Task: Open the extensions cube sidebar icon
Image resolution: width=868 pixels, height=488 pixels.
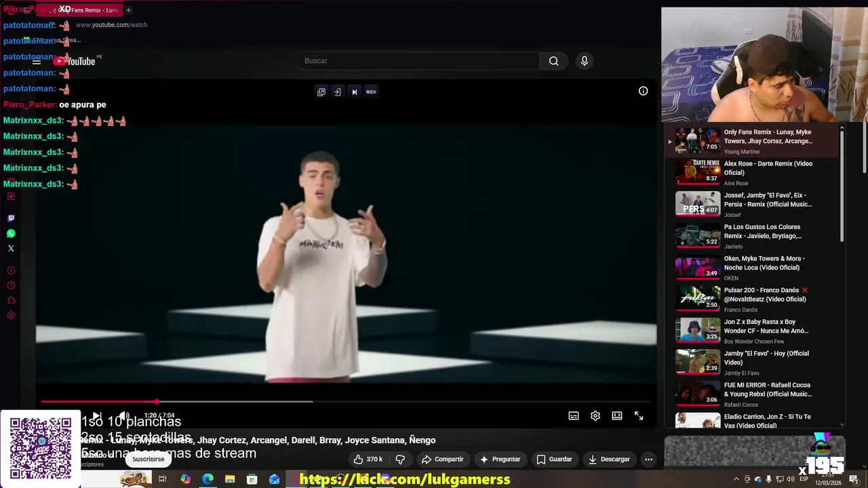Action: (11, 300)
